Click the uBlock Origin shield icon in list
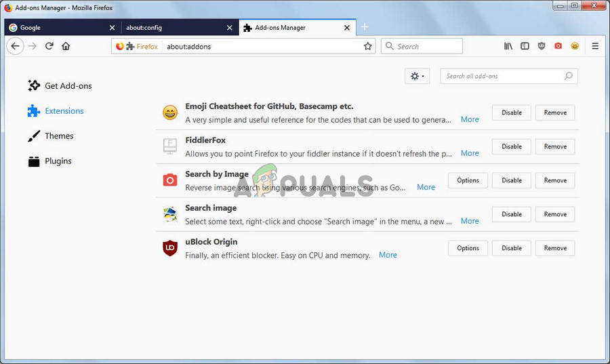This screenshot has height=364, width=610. click(170, 248)
